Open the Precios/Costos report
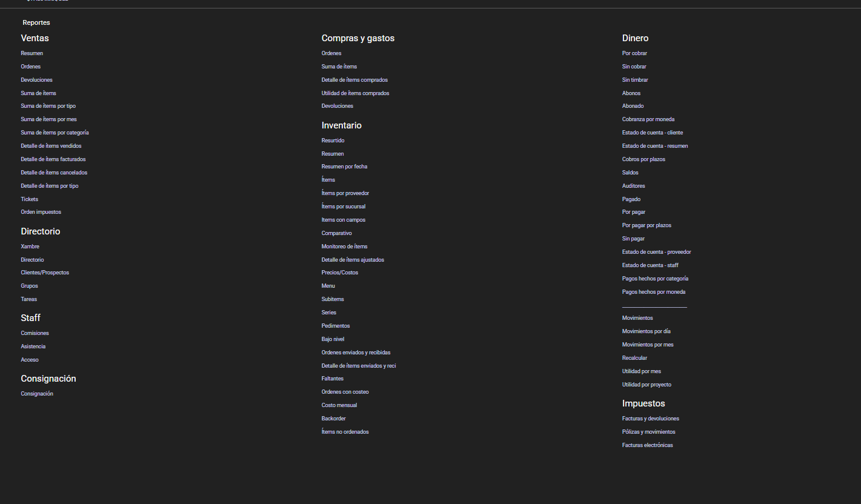This screenshot has height=504, width=861. (x=340, y=273)
